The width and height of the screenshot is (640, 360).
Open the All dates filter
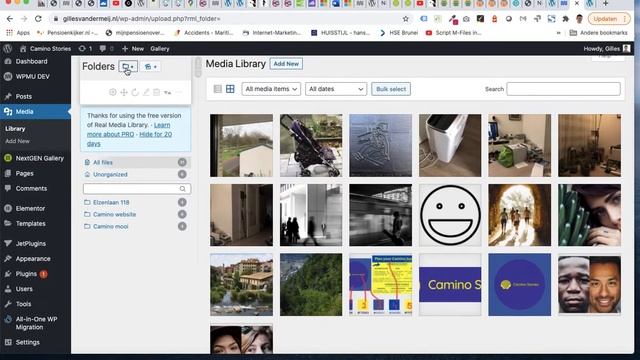click(x=336, y=89)
